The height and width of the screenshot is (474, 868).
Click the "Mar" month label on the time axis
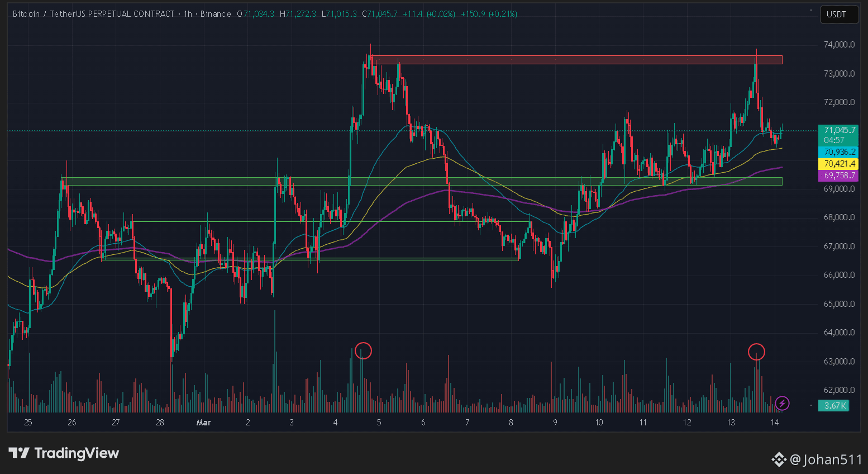(x=203, y=423)
